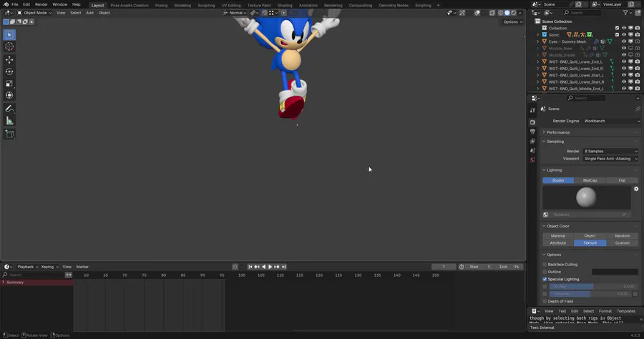This screenshot has height=339, width=644.
Task: Hide WGT-BND_Quill_Lower_End_L with eye icon
Action: 624,62
